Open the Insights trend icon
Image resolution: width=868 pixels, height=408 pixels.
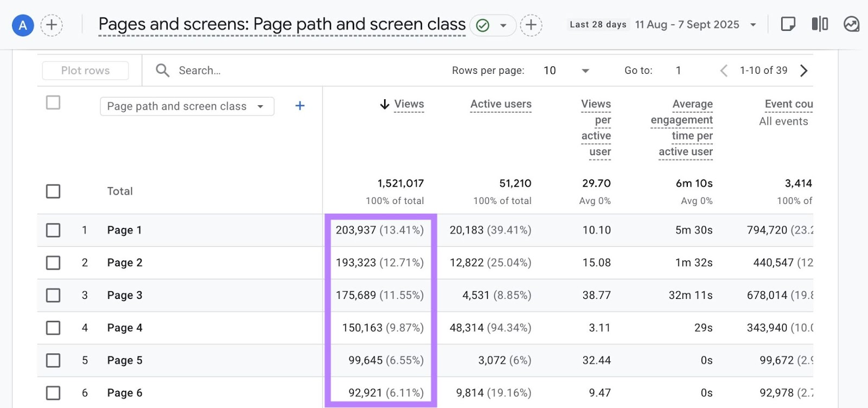click(x=851, y=24)
